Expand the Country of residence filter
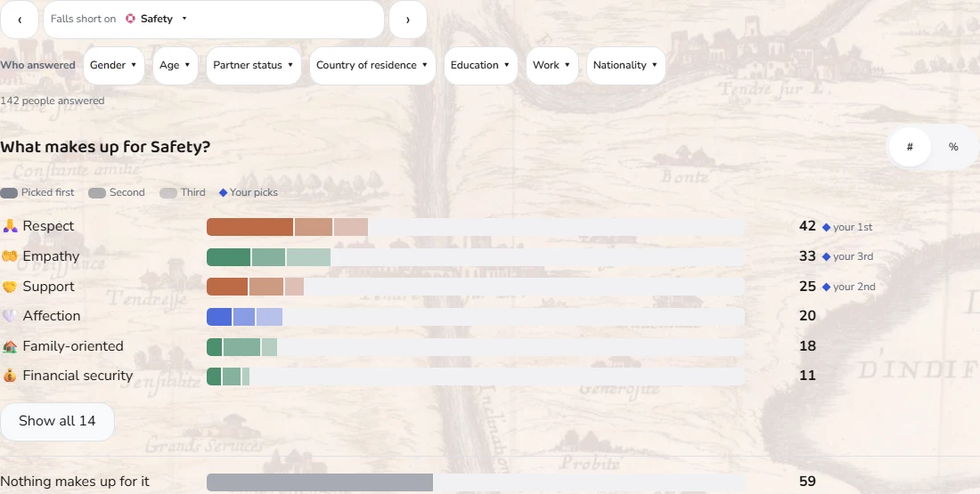This screenshot has height=494, width=980. click(x=372, y=66)
